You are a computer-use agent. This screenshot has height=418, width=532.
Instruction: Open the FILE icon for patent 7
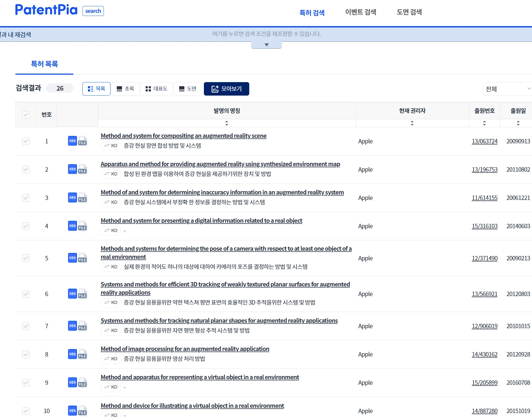(82, 326)
